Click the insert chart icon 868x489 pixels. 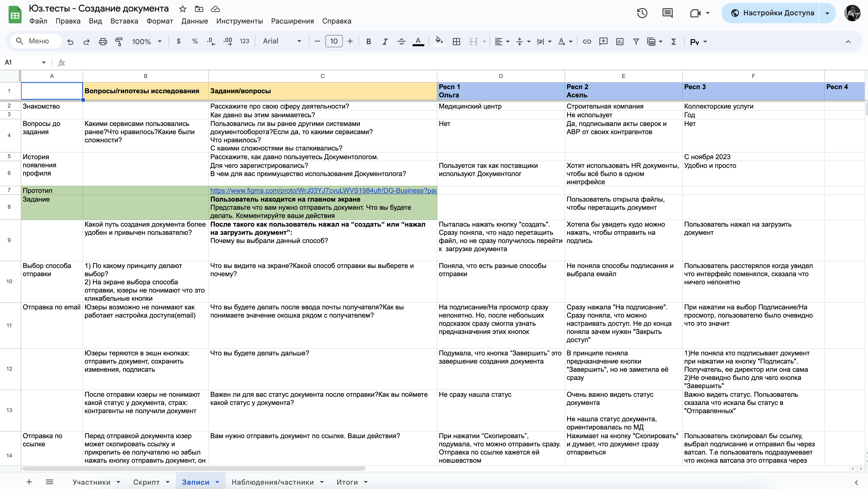pyautogui.click(x=619, y=41)
